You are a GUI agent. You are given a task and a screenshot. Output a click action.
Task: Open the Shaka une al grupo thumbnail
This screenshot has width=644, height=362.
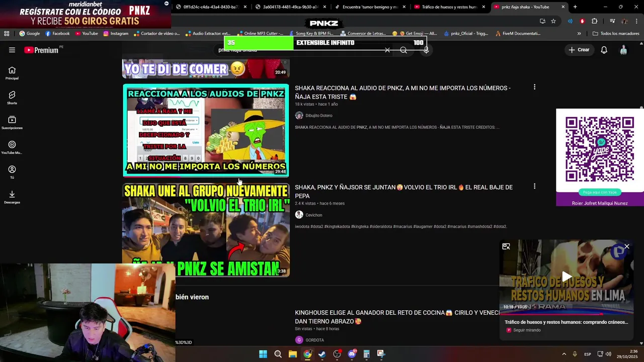[x=206, y=230]
